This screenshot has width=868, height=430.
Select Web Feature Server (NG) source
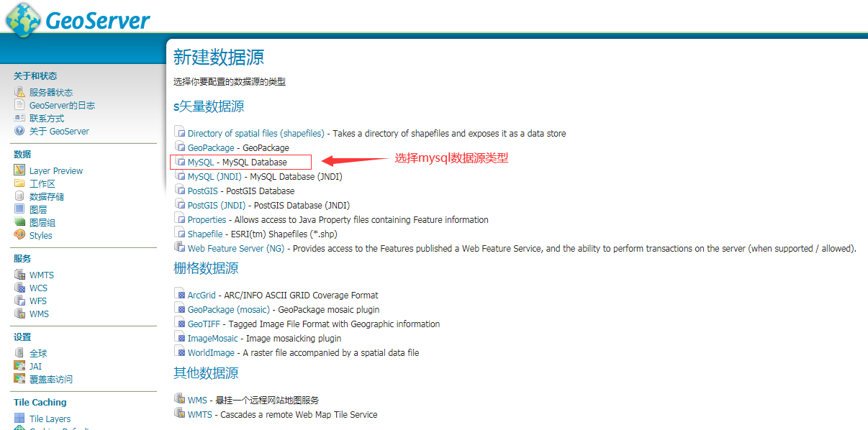pos(237,248)
